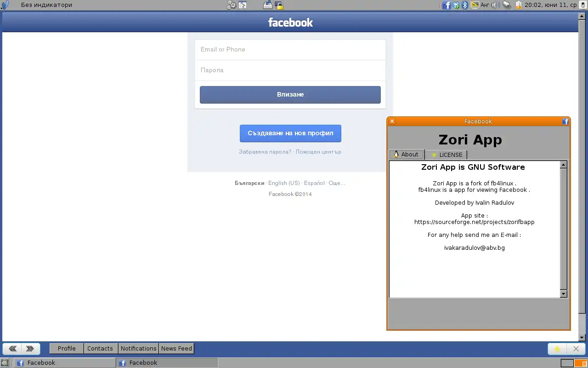Open the main menu icon at top-left corner
The height and width of the screenshot is (368, 588).
(x=5, y=5)
